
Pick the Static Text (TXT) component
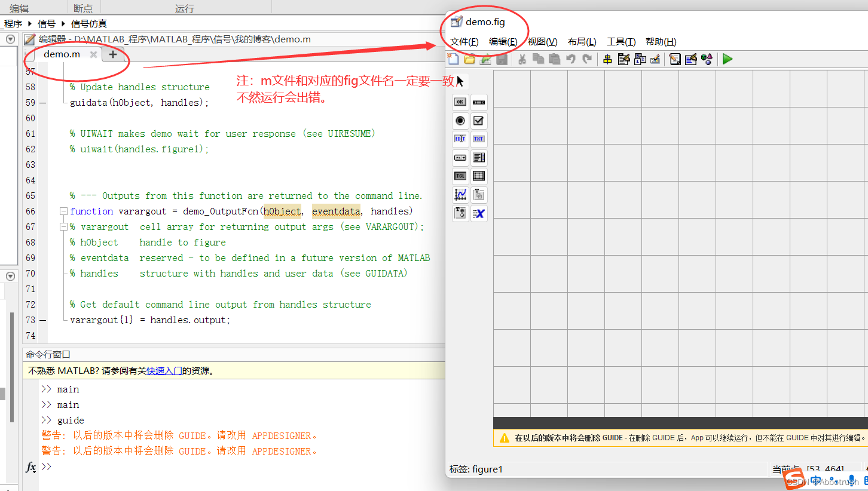pyautogui.click(x=479, y=139)
